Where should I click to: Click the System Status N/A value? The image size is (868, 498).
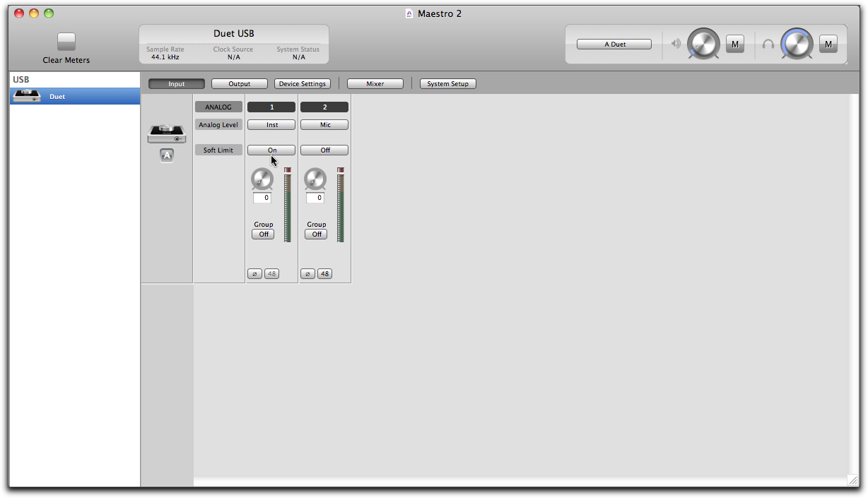[x=299, y=57]
